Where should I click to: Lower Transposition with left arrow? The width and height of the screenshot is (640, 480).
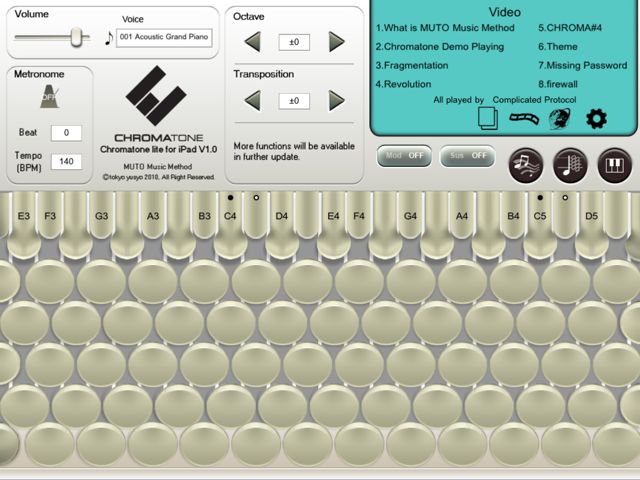(253, 100)
